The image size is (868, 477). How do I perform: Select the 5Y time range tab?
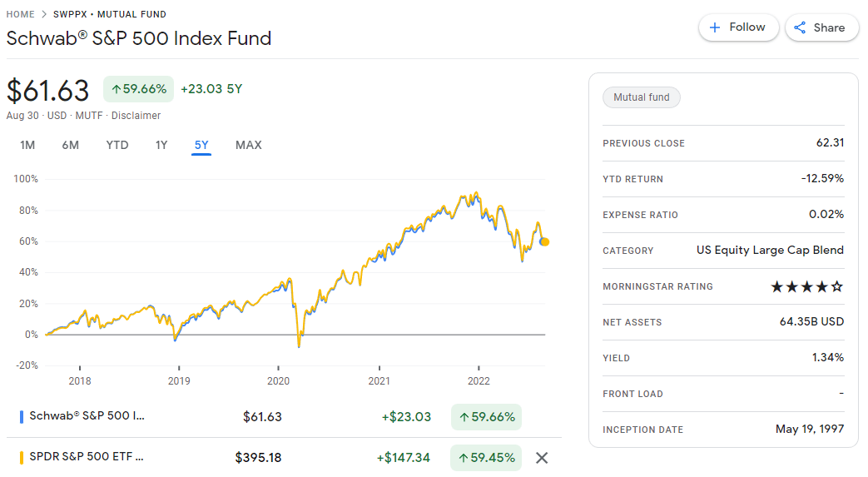click(201, 145)
